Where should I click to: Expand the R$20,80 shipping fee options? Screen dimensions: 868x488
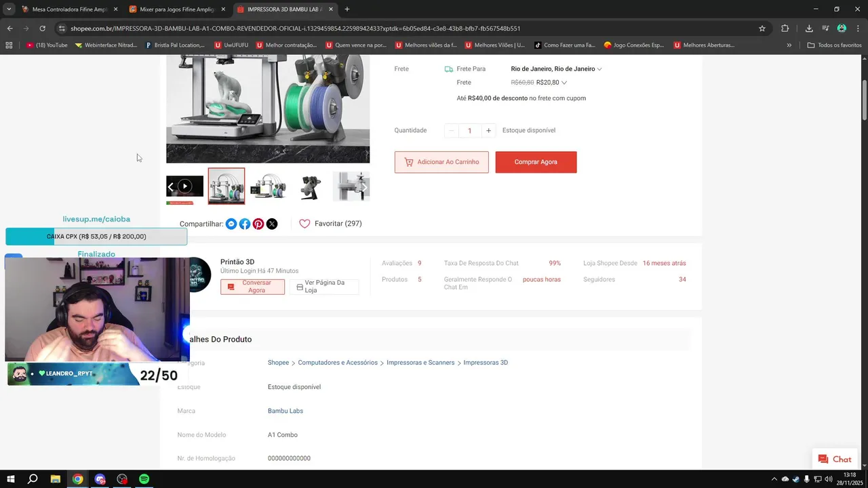point(564,83)
